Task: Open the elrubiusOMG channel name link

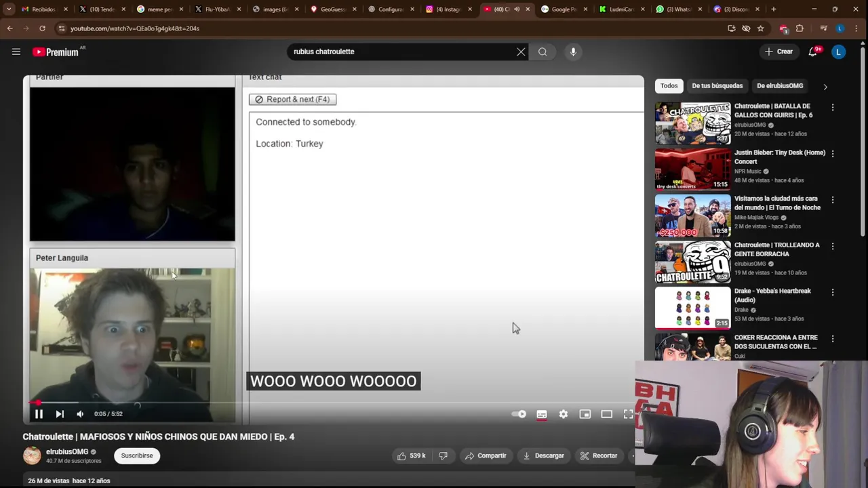Action: (x=67, y=451)
